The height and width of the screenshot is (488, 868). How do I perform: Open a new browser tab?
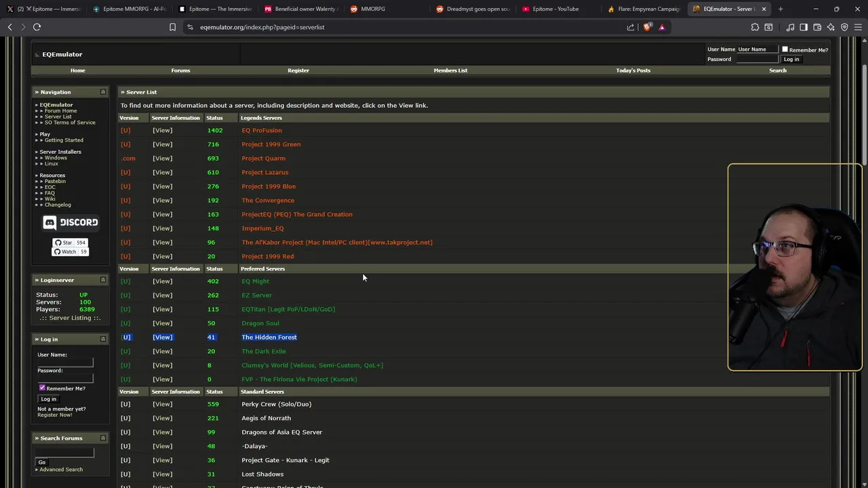pos(781,9)
